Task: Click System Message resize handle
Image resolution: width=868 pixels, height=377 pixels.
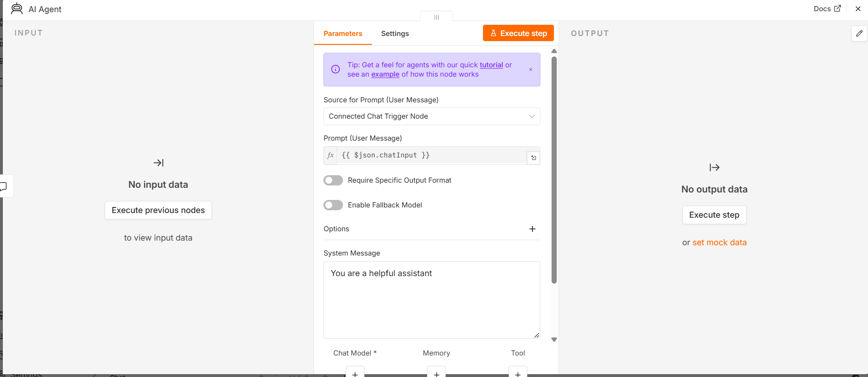Action: point(537,335)
